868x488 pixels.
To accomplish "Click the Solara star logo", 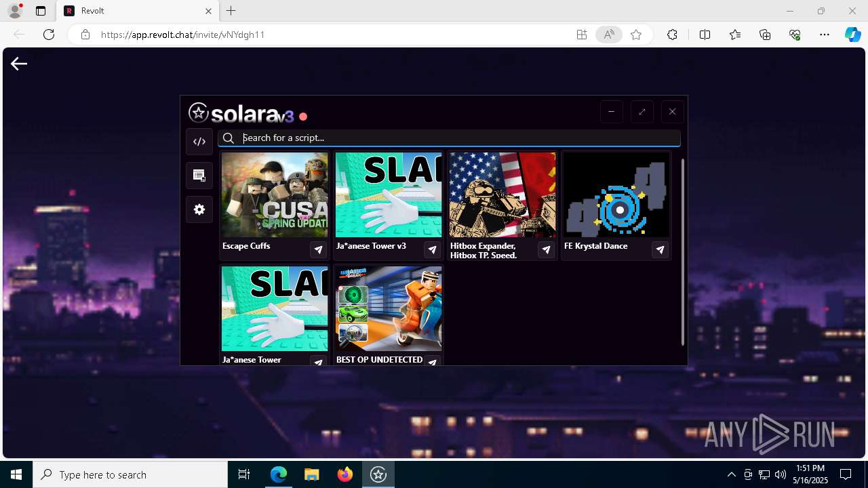I will (x=199, y=113).
